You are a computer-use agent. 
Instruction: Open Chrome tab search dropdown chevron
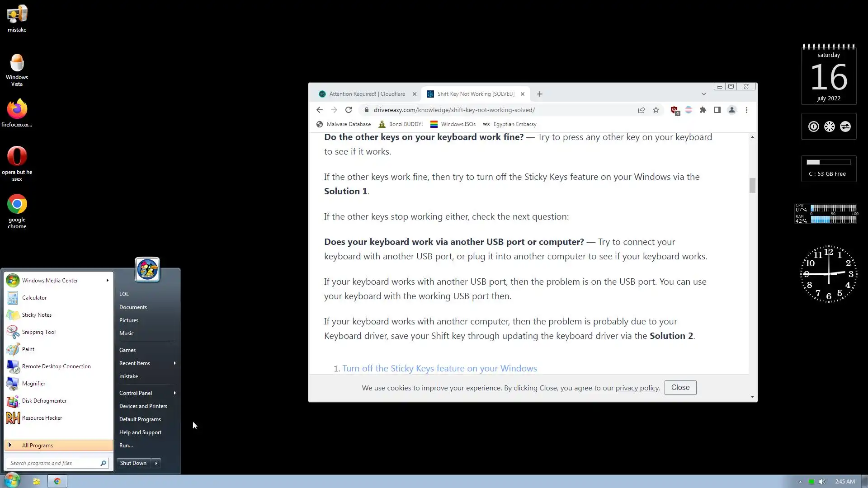703,94
